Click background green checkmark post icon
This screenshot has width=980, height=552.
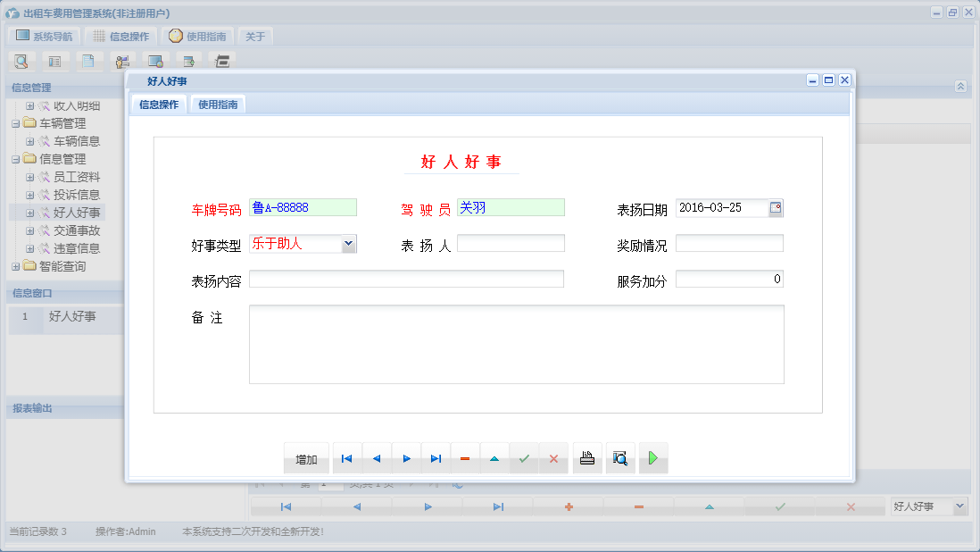780,507
